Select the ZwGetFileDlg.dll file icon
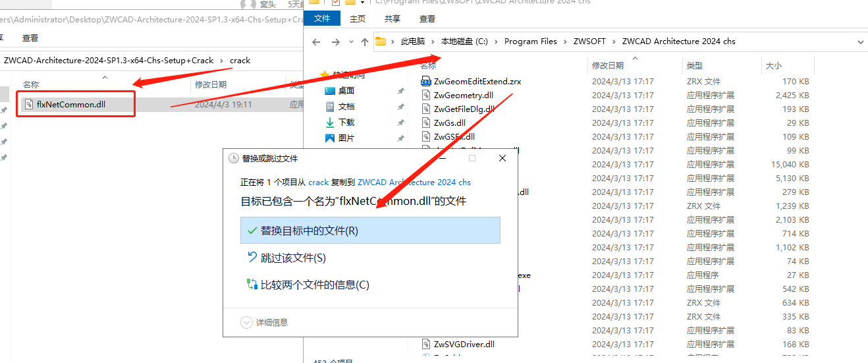This screenshot has height=363, width=868. click(426, 109)
